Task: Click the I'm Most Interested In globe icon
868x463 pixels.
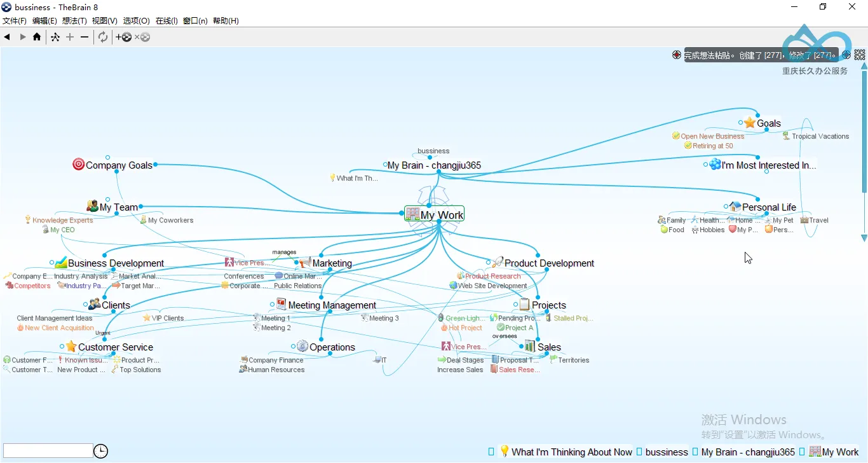Action: (x=715, y=164)
